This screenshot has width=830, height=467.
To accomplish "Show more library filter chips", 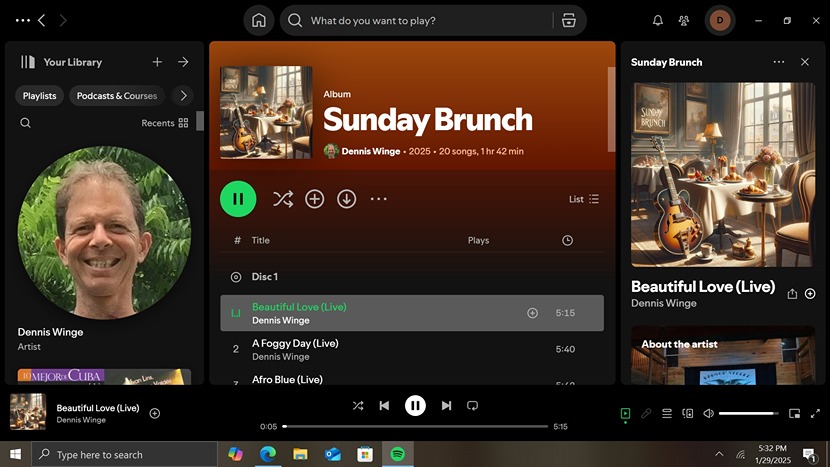I will [x=184, y=96].
